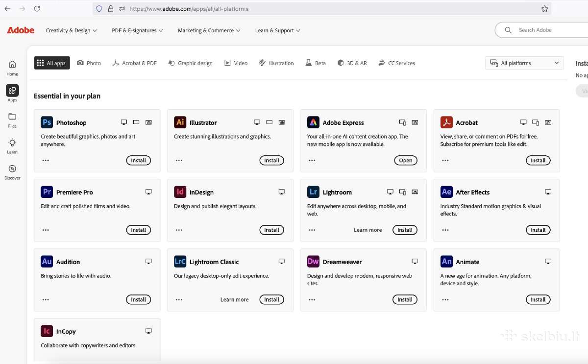
Task: Select the All apps tab
Action: 52,63
